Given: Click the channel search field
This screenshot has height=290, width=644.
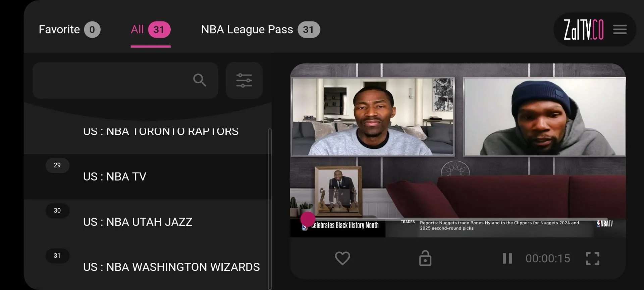Looking at the screenshot, I should point(125,80).
